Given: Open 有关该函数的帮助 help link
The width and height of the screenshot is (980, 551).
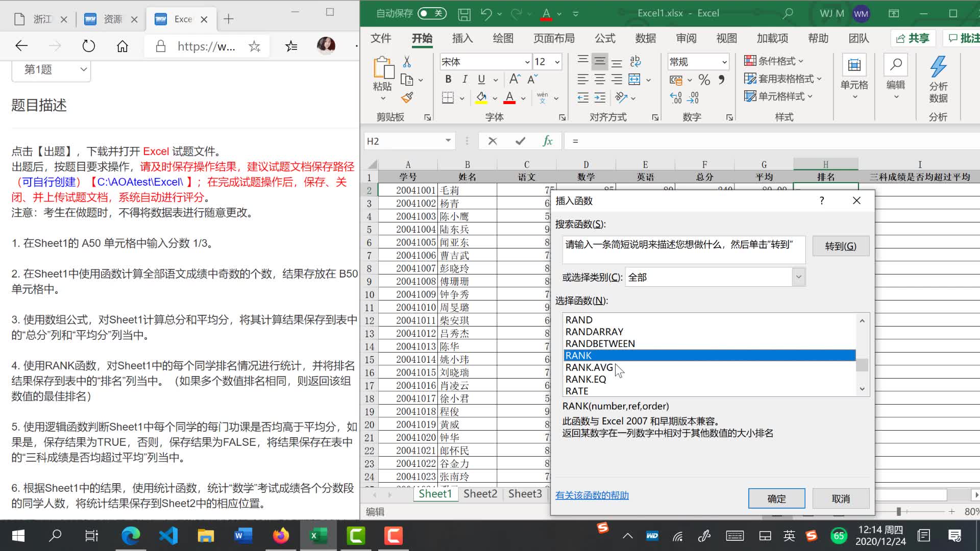Looking at the screenshot, I should coord(592,495).
